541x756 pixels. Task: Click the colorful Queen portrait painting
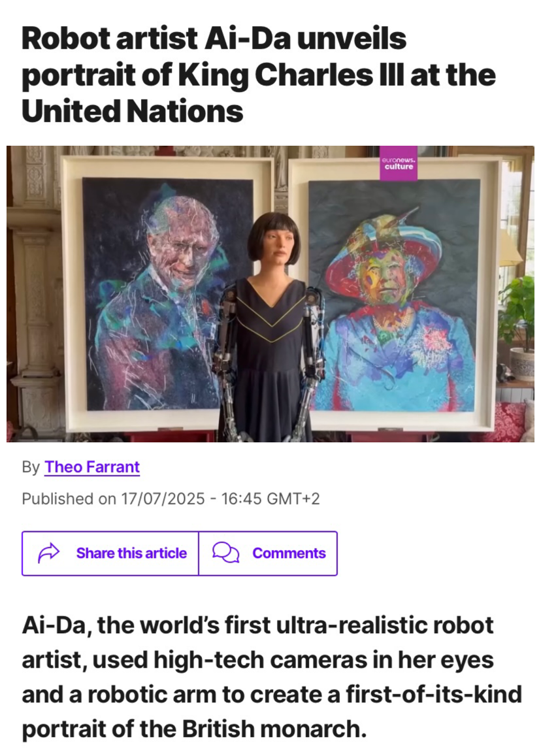(394, 295)
